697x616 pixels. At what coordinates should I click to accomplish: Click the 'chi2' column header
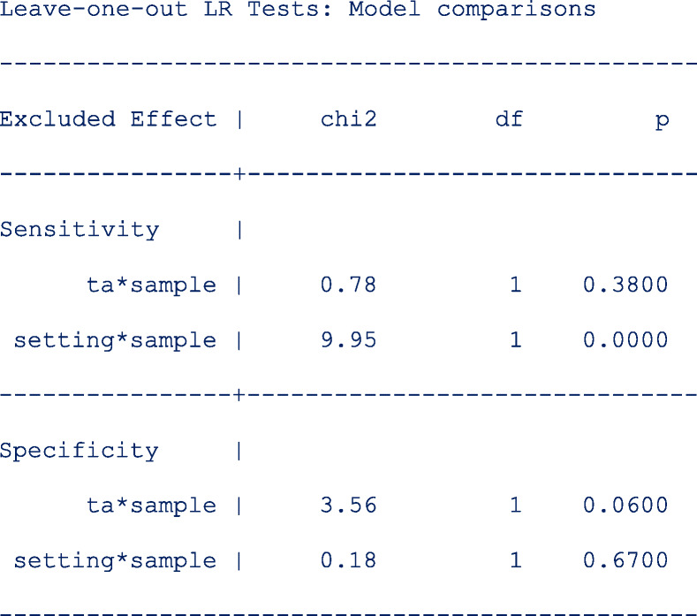[x=348, y=119]
